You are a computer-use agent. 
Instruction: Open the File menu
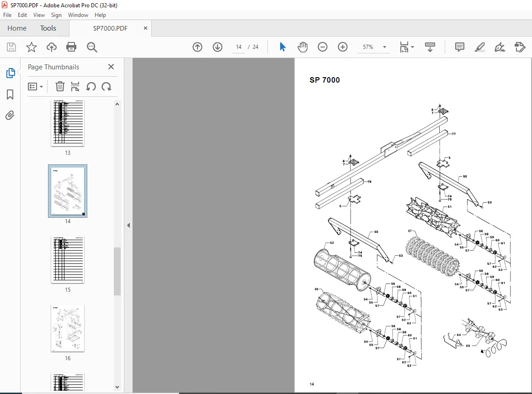click(7, 15)
